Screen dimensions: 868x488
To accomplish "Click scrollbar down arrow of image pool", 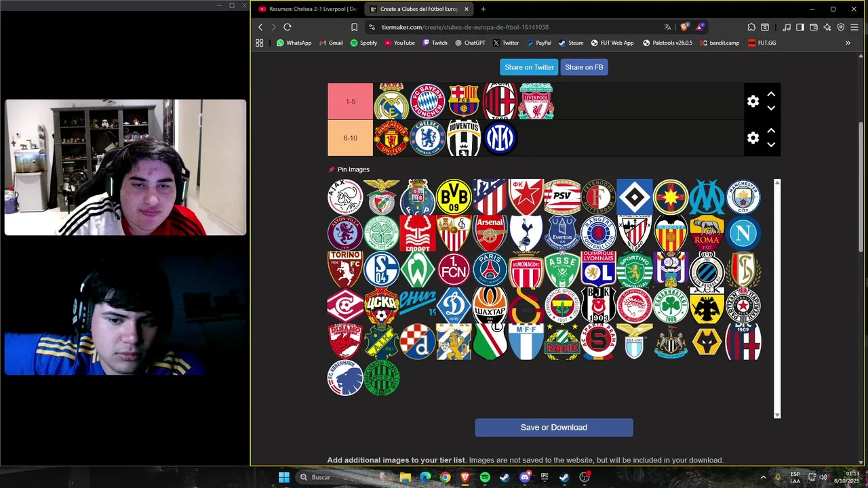I will point(777,415).
